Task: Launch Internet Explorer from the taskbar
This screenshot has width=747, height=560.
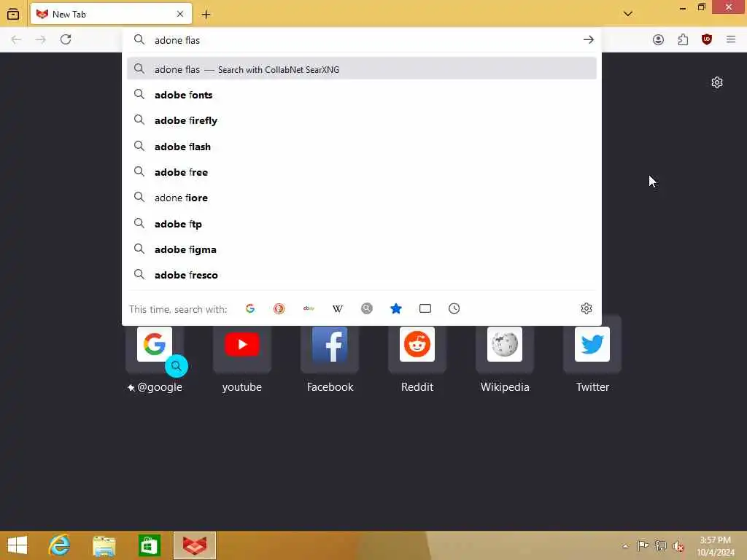Action: pyautogui.click(x=59, y=545)
